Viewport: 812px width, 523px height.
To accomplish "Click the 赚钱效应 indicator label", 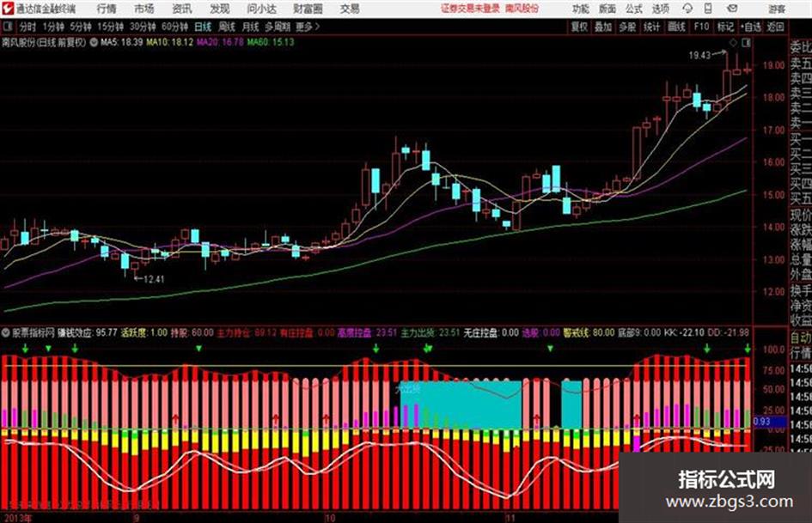I will pyautogui.click(x=75, y=332).
